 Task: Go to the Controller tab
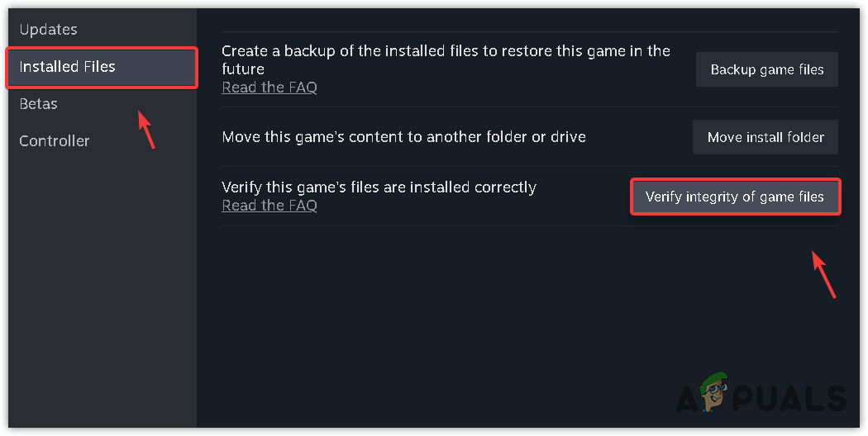pyautogui.click(x=55, y=141)
